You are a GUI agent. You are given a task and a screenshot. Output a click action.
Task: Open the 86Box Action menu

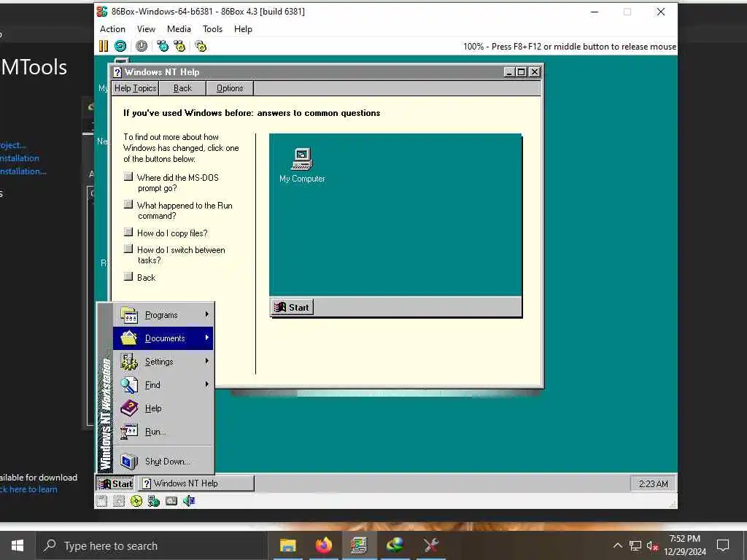point(112,29)
